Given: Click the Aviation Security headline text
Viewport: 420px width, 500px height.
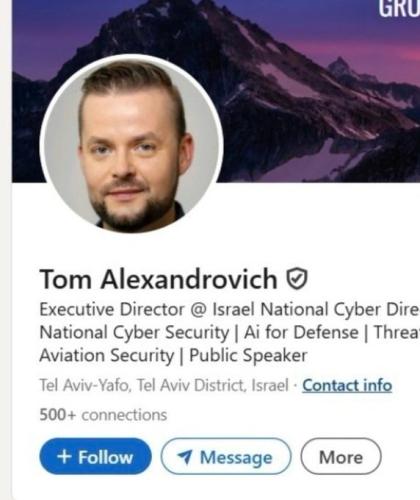Looking at the screenshot, I should coord(107,355).
